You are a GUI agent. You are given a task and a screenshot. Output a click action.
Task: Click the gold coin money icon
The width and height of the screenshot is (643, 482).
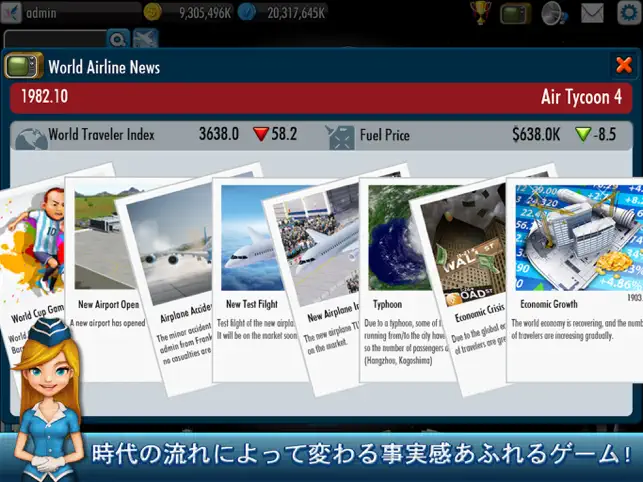point(151,12)
